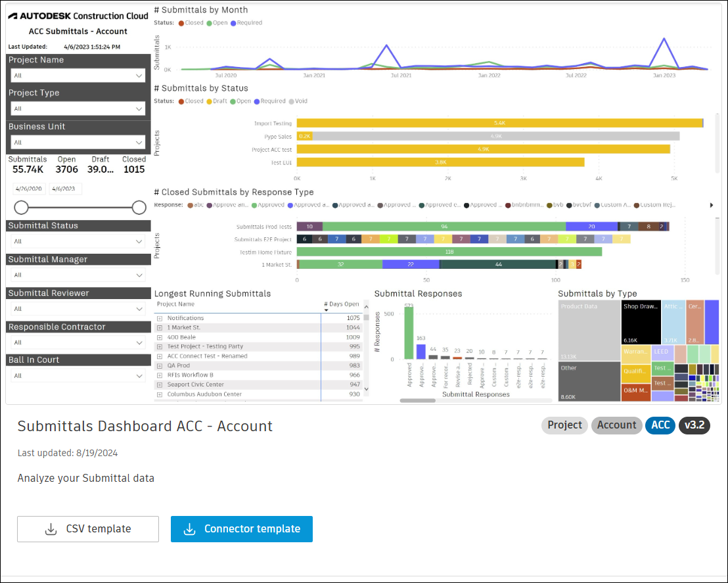Viewport: 728px width, 583px height.
Task: Click download icon in Connector template button
Action: coord(189,529)
